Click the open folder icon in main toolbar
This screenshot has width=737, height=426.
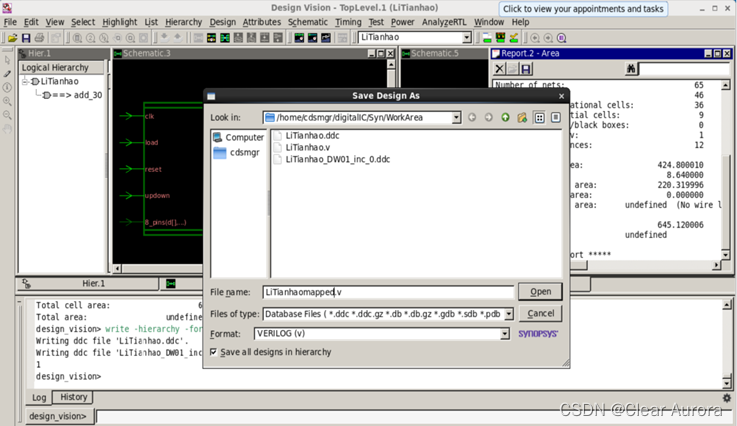coord(13,38)
